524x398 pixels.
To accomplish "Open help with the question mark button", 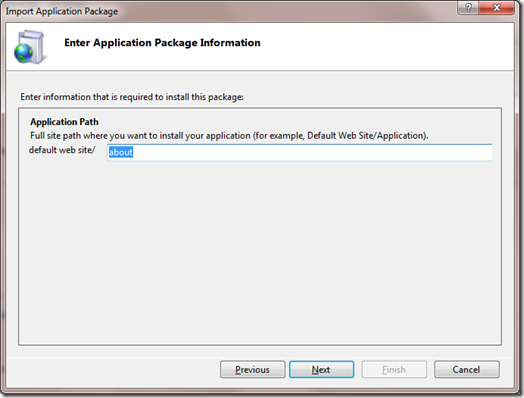I will click(468, 8).
